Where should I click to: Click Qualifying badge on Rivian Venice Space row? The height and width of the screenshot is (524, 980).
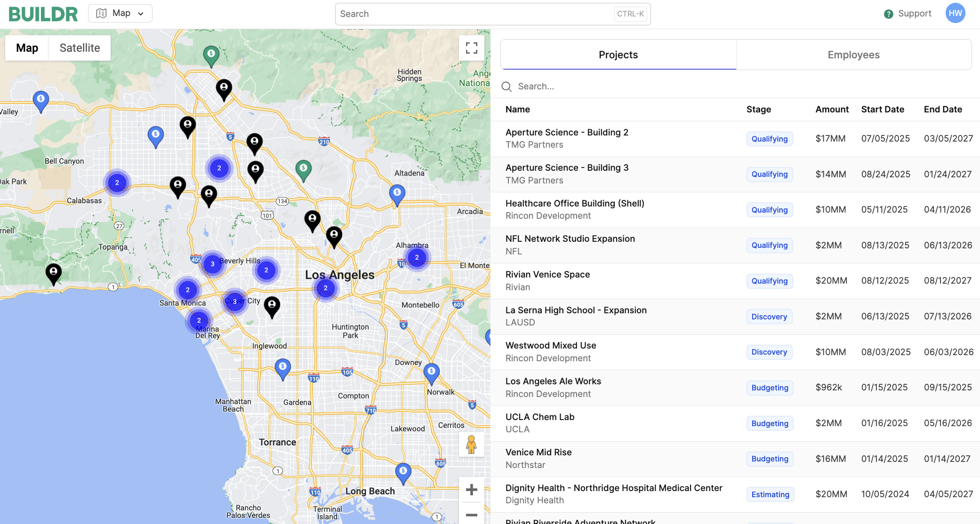pos(770,281)
